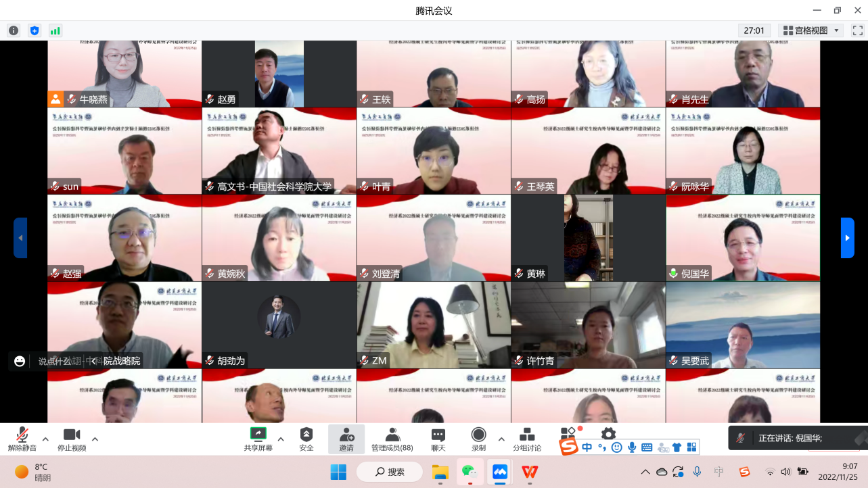Enter fullscreen mode with corner icon
Screen dimensions: 868x488
[857, 30]
